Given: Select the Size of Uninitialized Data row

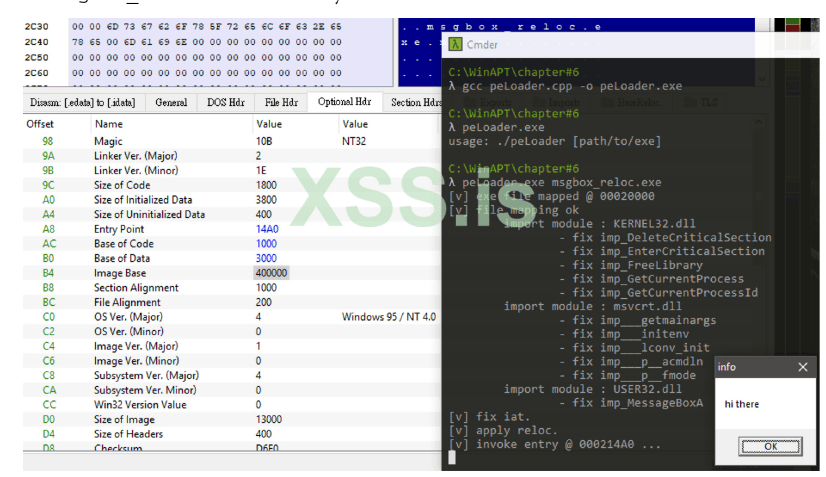Looking at the screenshot, I should click(230, 215).
